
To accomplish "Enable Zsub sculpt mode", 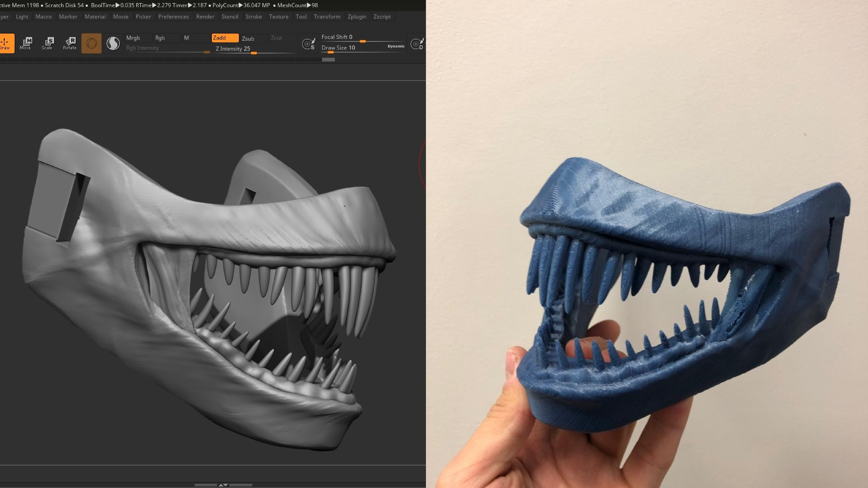I will pos(254,38).
